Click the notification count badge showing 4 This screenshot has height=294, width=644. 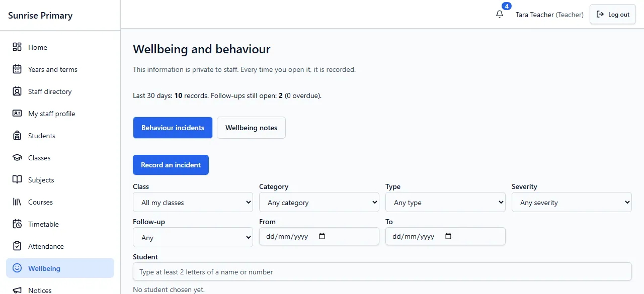tap(507, 6)
